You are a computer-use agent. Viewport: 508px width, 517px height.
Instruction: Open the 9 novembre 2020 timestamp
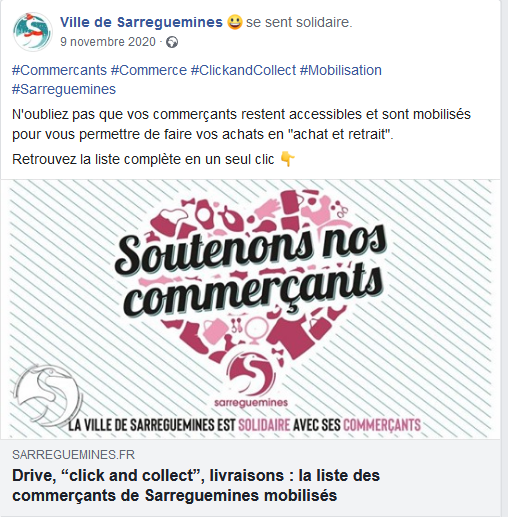point(108,42)
